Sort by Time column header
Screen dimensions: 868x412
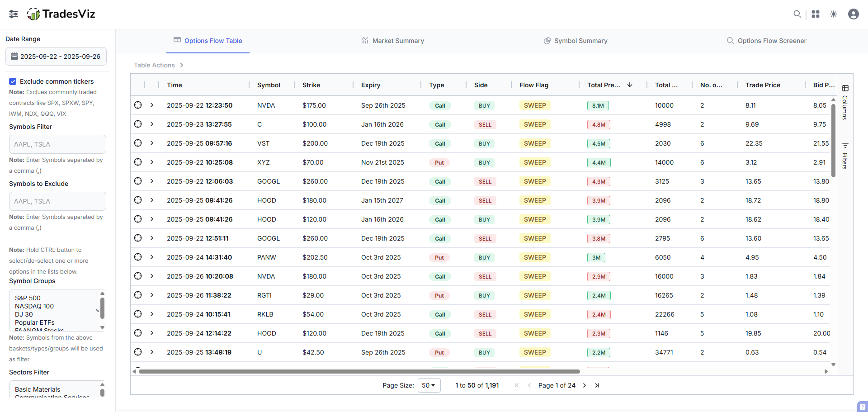click(x=175, y=85)
